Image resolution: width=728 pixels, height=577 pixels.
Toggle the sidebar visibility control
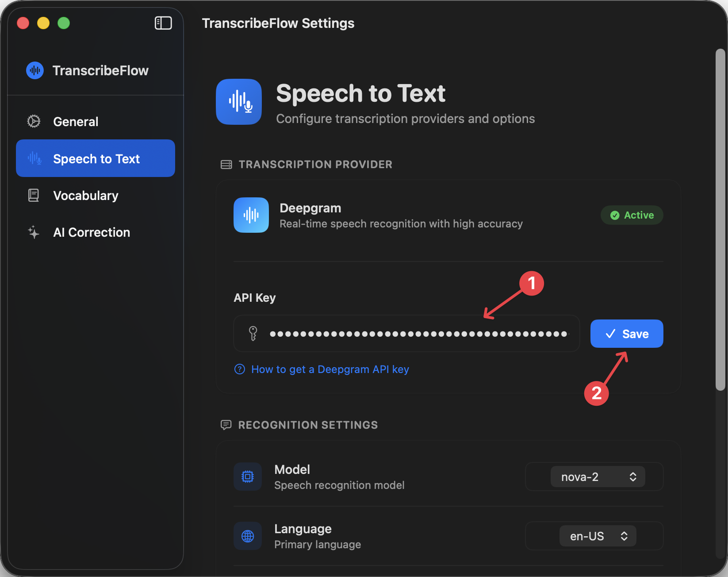pos(163,23)
